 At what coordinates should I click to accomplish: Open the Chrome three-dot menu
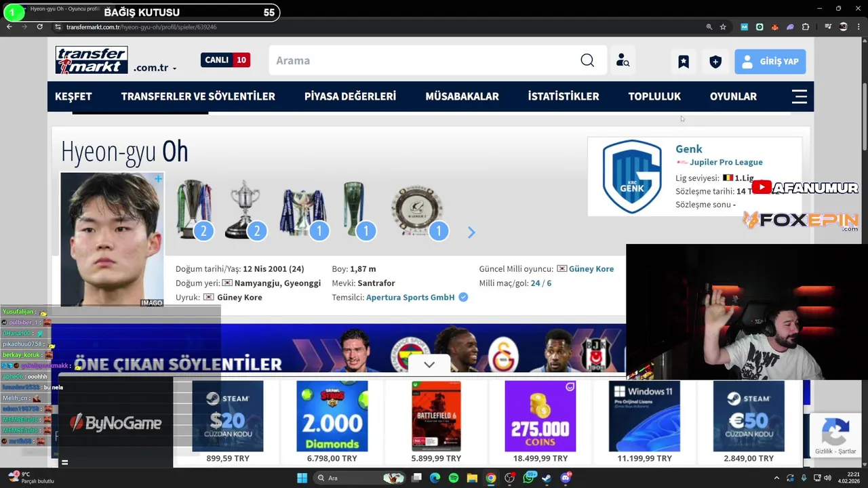tap(859, 26)
